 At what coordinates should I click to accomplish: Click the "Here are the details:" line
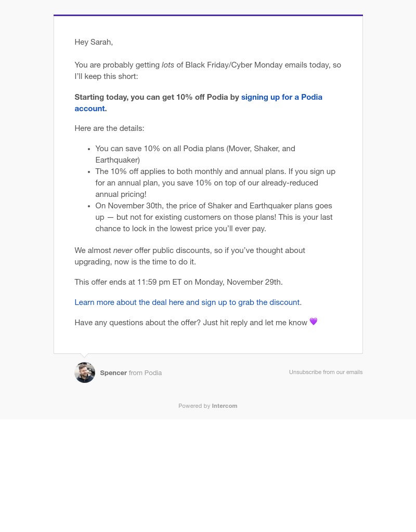(109, 128)
